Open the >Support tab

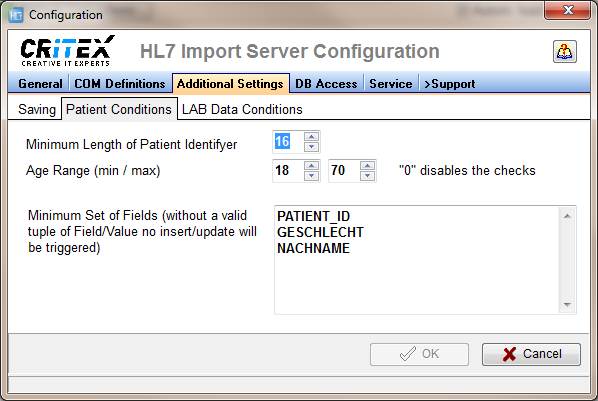click(449, 84)
